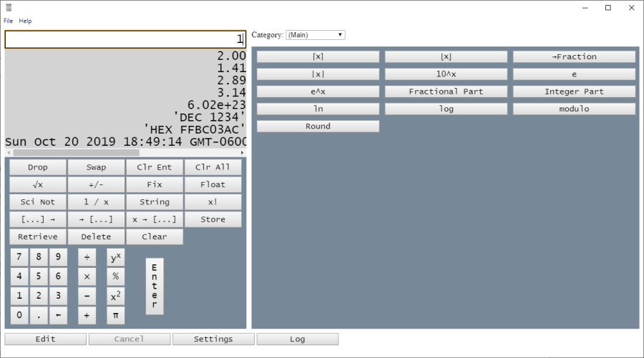The width and height of the screenshot is (644, 358).
Task: Click the ln button
Action: (x=318, y=109)
